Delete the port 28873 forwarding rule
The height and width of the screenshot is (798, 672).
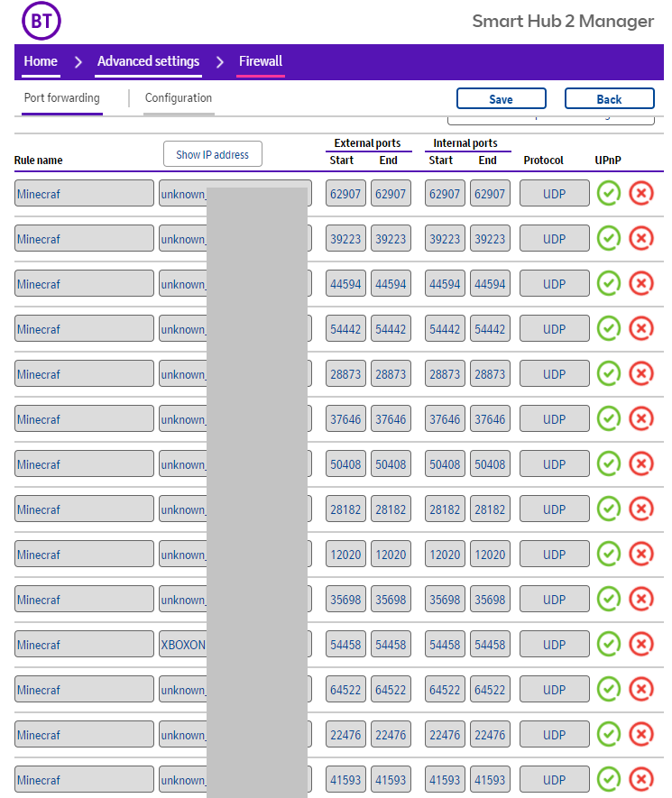pyautogui.click(x=640, y=373)
